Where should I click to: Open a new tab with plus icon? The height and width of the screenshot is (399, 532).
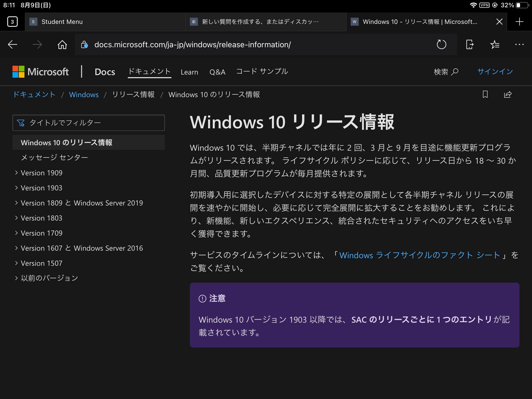(519, 22)
